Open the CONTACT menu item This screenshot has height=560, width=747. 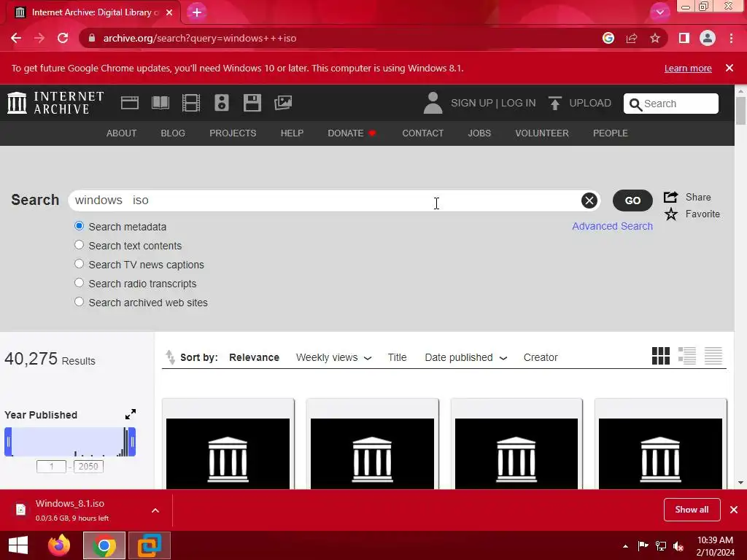(x=422, y=133)
